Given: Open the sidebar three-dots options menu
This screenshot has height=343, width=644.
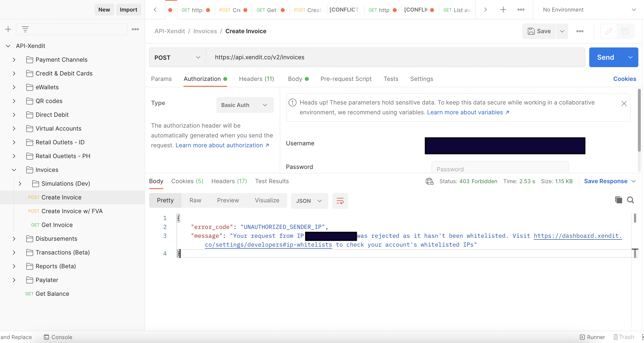Looking at the screenshot, I should [135, 29].
